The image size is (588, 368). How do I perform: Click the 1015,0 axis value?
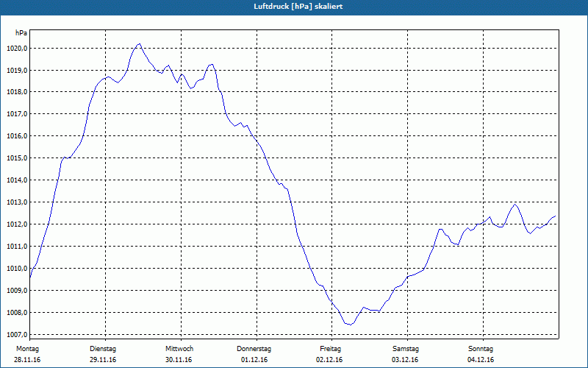pyautogui.click(x=17, y=158)
